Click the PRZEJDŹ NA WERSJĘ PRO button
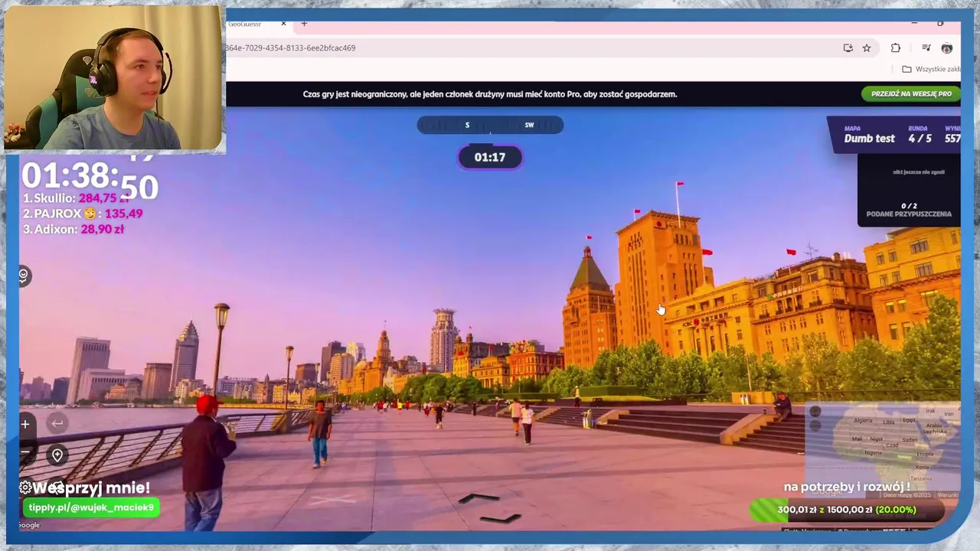The image size is (980, 551). pos(911,94)
